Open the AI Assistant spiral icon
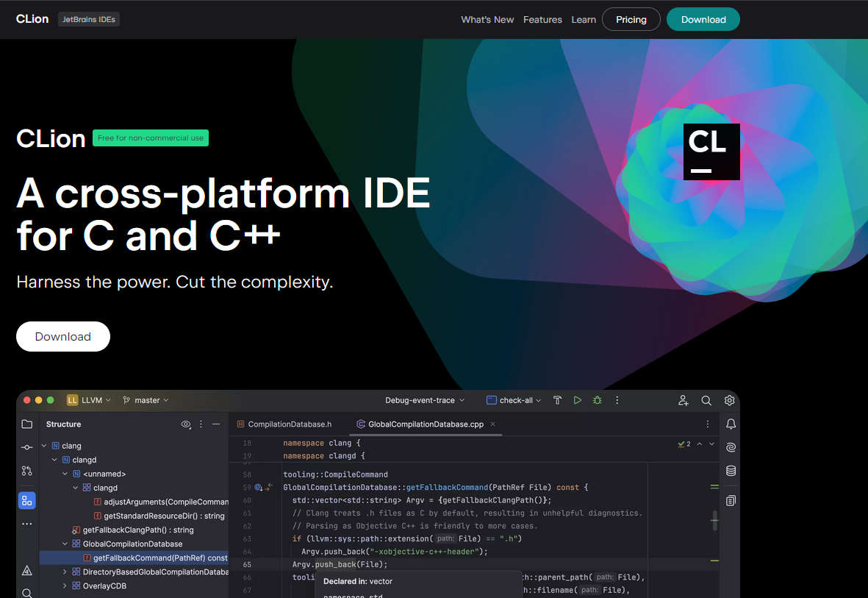This screenshot has height=598, width=868. click(x=731, y=447)
